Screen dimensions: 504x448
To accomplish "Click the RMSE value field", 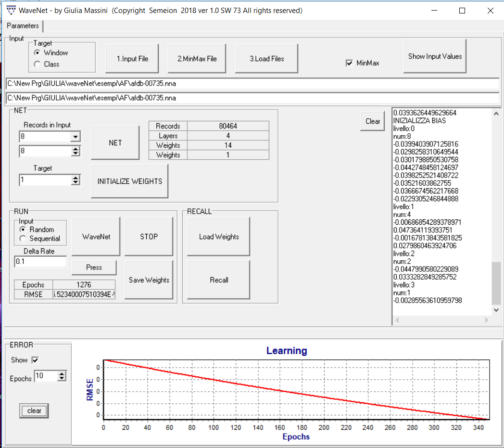I will pos(84,294).
